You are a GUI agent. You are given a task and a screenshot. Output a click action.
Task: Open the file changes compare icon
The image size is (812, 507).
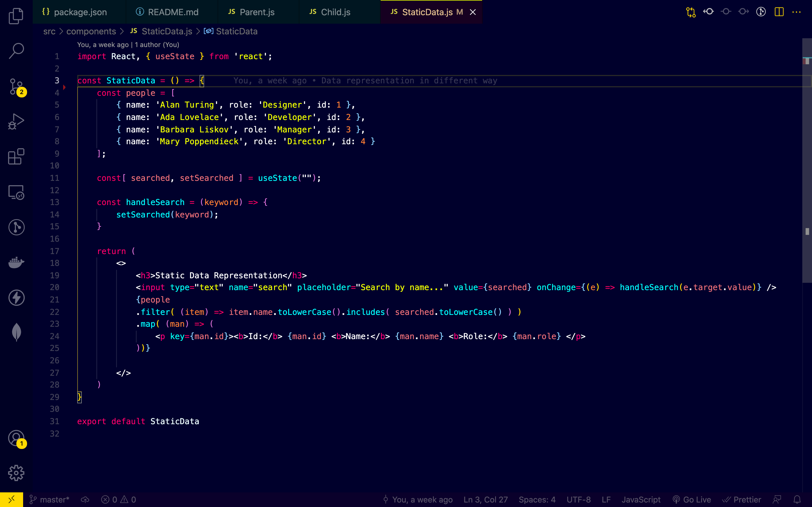coord(690,12)
